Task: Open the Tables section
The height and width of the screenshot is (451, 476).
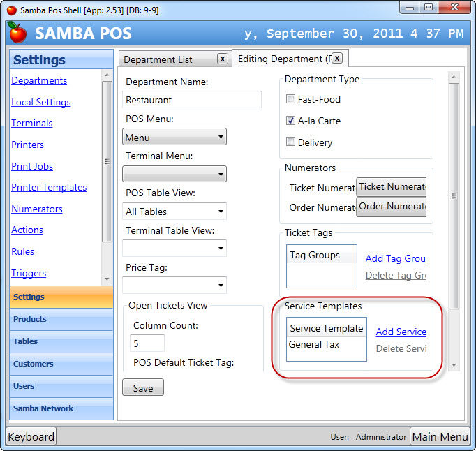Action: (x=61, y=341)
